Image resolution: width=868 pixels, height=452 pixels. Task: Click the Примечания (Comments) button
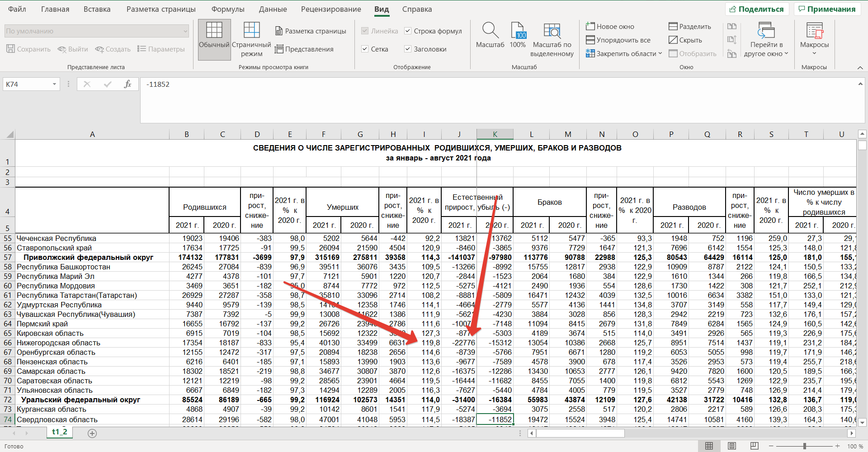pos(827,9)
